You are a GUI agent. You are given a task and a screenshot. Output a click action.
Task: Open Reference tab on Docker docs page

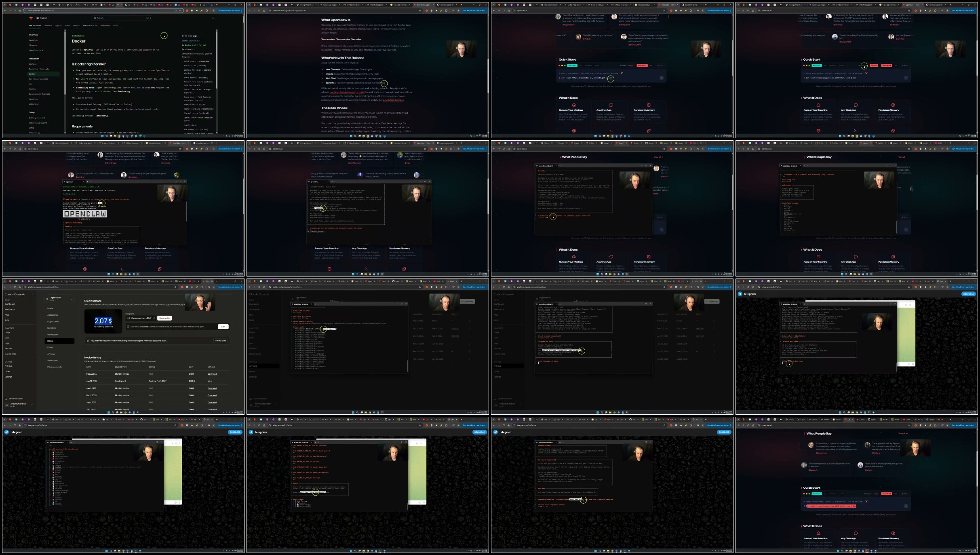(105, 25)
